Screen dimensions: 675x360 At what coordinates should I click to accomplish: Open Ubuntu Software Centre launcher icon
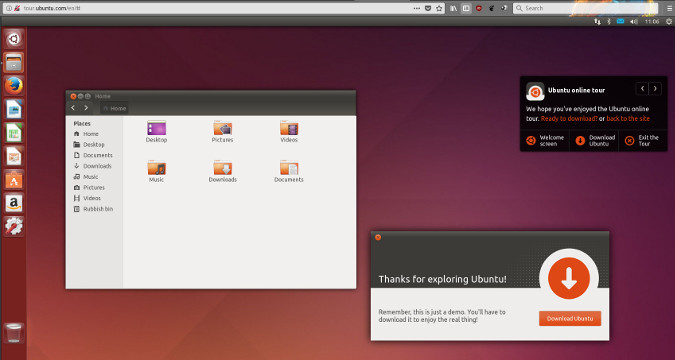(14, 179)
